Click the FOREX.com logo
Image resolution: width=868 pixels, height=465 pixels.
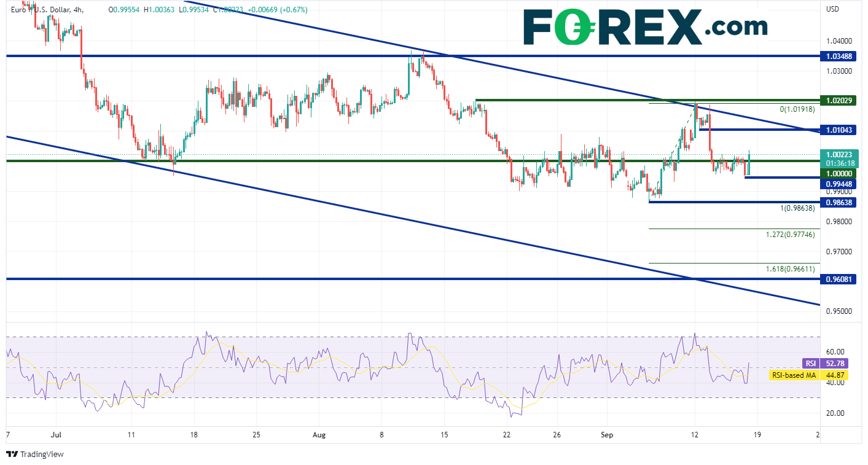(645, 27)
